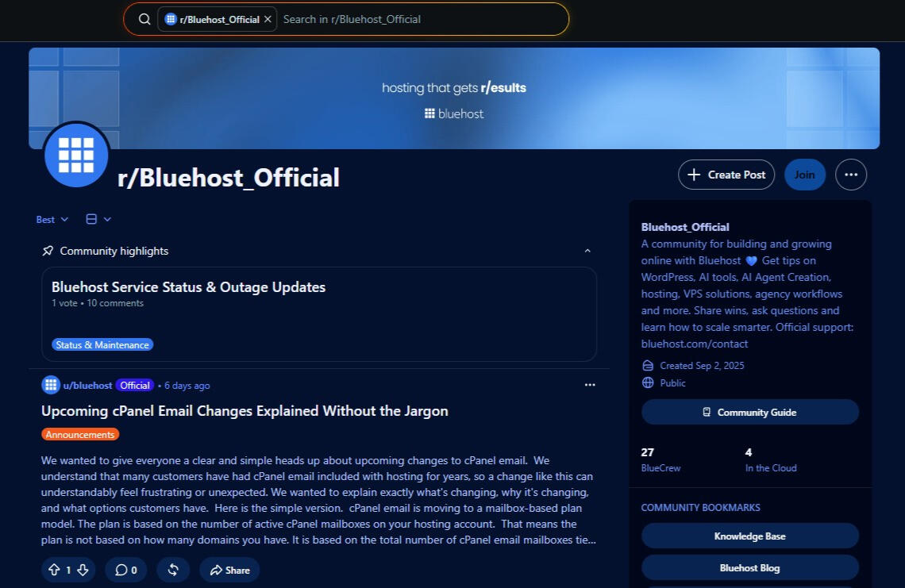Click the 4 In the Cloud count
Viewport: 905px width, 588px height.
(x=771, y=459)
